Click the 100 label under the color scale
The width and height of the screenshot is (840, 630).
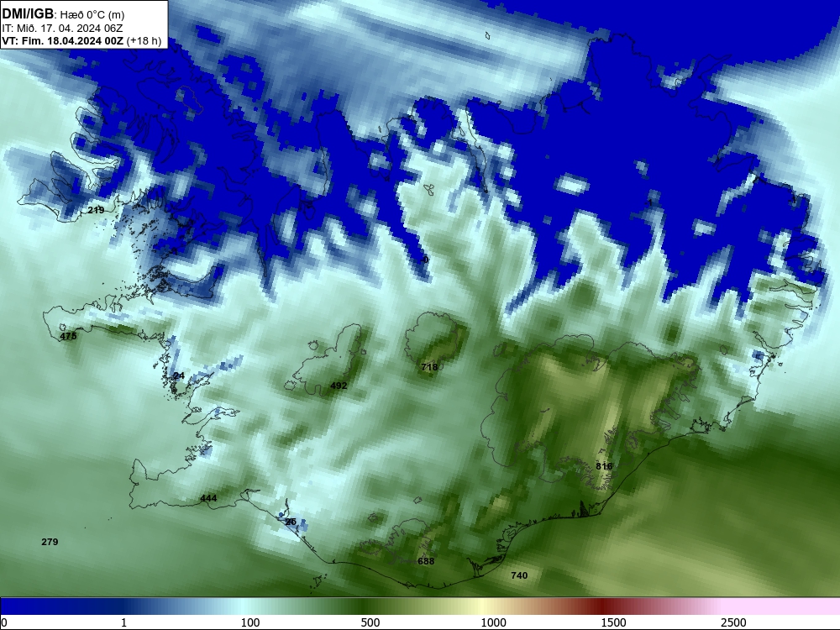[x=250, y=622]
